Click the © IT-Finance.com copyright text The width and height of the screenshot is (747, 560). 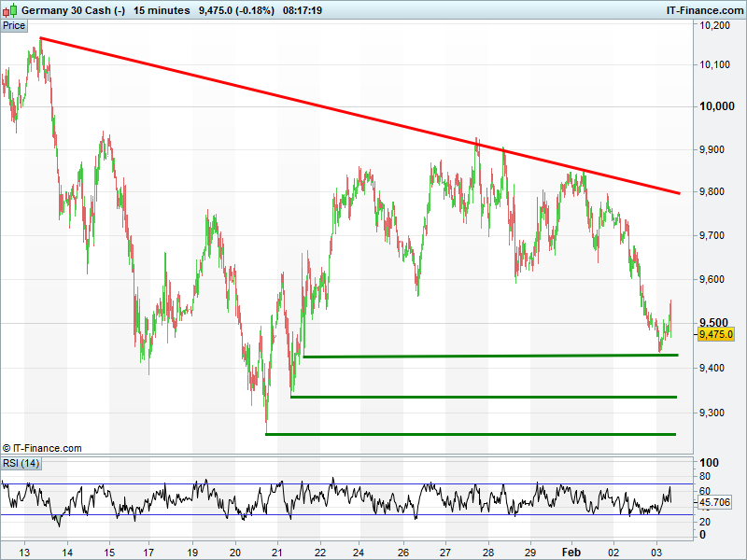(x=42, y=449)
